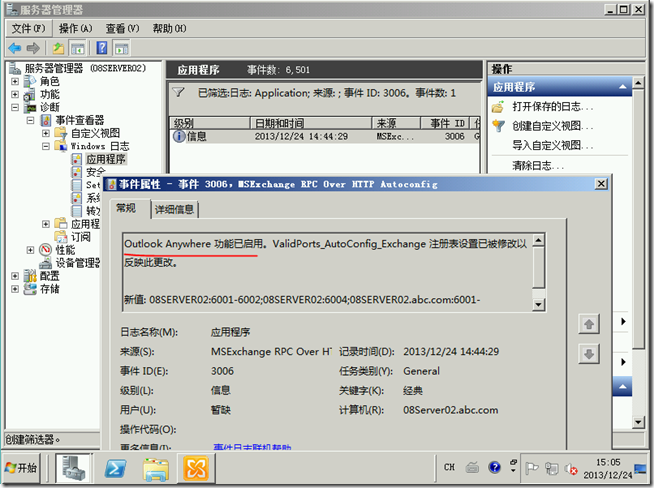Show previous event with up arrow button

pyautogui.click(x=589, y=324)
